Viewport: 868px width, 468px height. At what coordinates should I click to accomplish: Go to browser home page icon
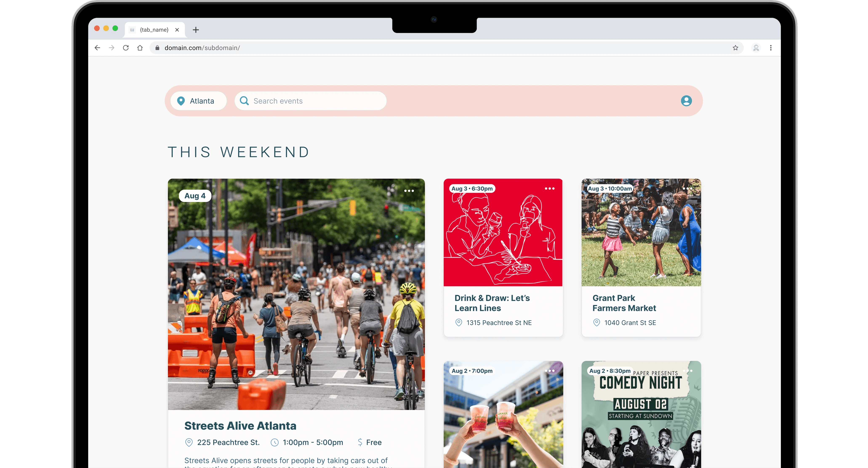point(140,48)
